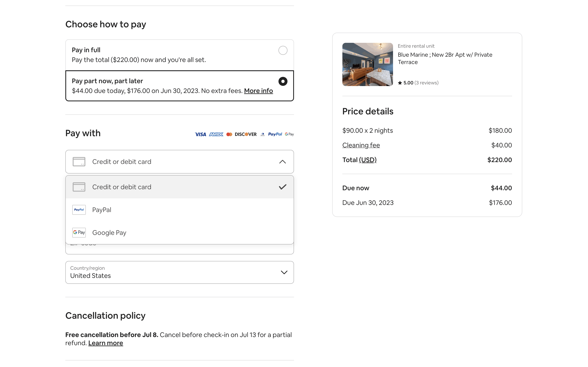Image resolution: width=588 pixels, height=367 pixels.
Task: Collapse the payment method dropdown chevron
Action: click(282, 162)
